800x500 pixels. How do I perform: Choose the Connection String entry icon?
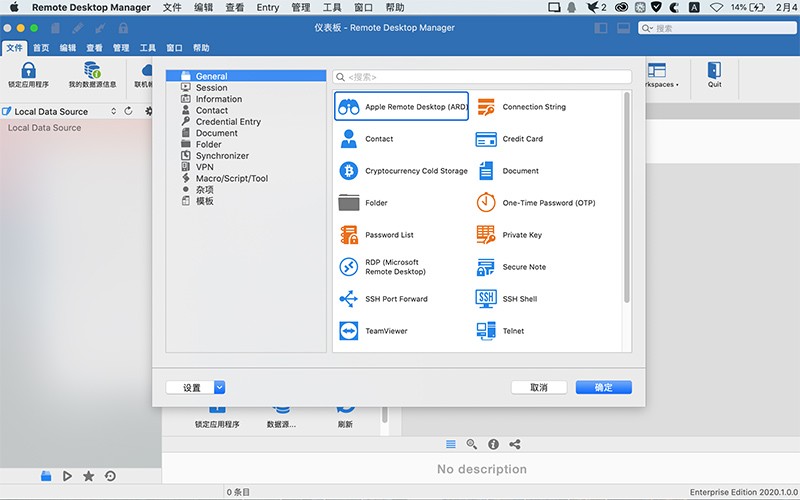[x=486, y=107]
